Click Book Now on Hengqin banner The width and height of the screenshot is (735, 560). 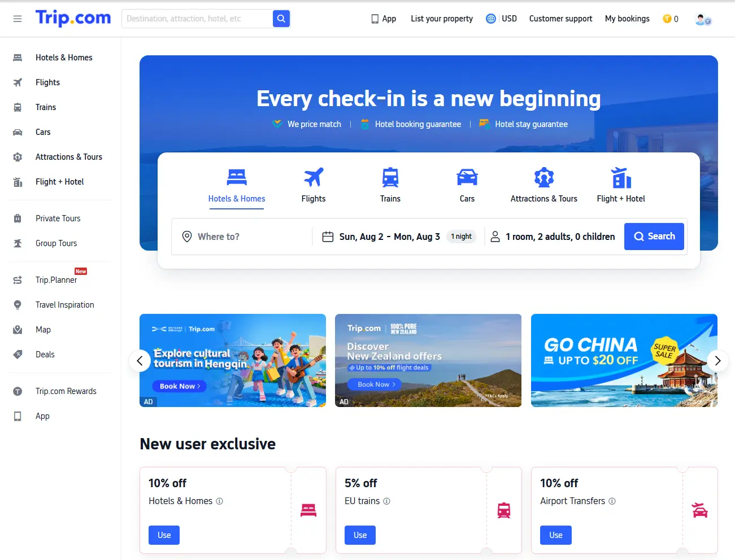(180, 386)
